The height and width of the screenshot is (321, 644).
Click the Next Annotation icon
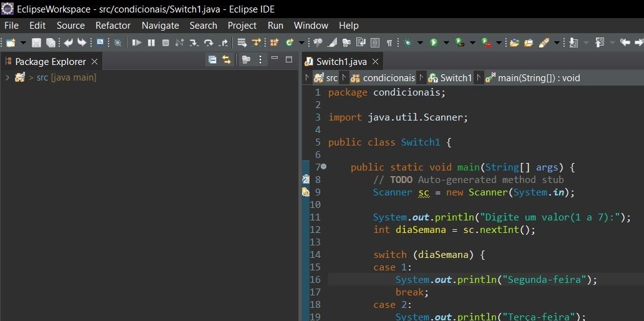click(573, 42)
